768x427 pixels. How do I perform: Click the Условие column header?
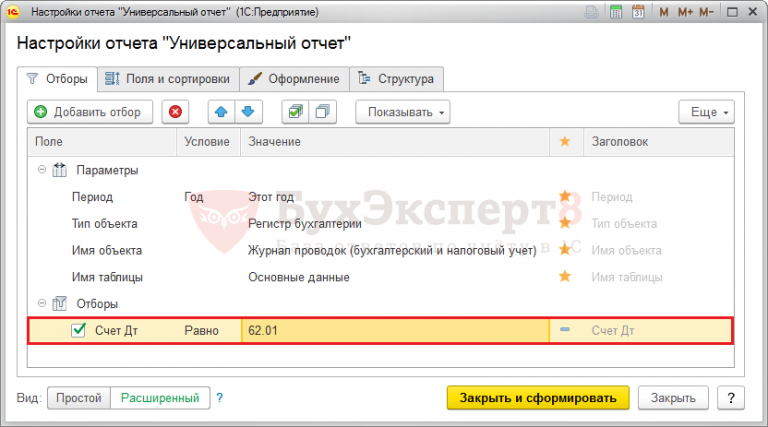tap(208, 142)
